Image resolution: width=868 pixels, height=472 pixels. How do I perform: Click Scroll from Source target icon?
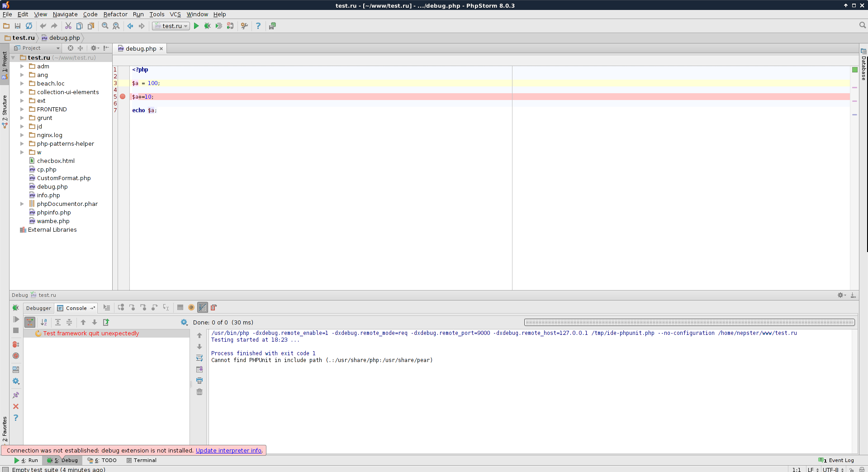point(71,48)
